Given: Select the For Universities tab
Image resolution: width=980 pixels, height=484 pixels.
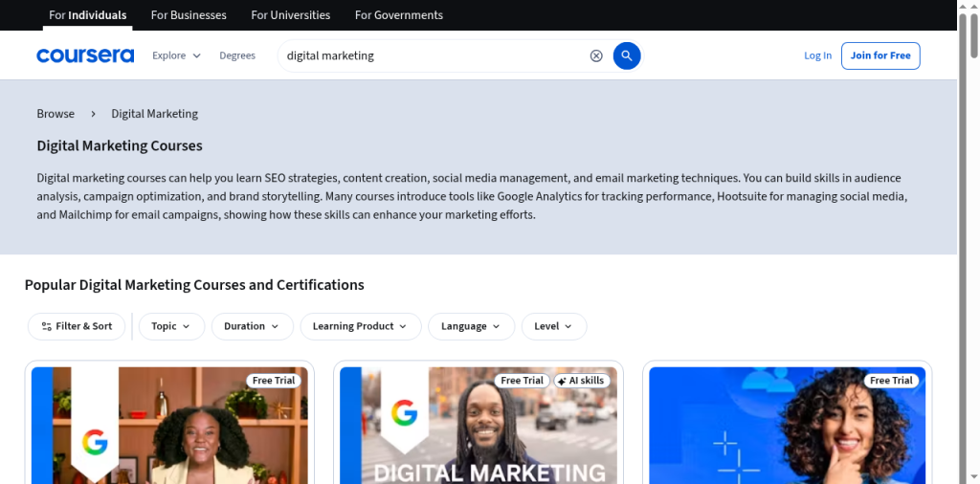Looking at the screenshot, I should point(291,15).
